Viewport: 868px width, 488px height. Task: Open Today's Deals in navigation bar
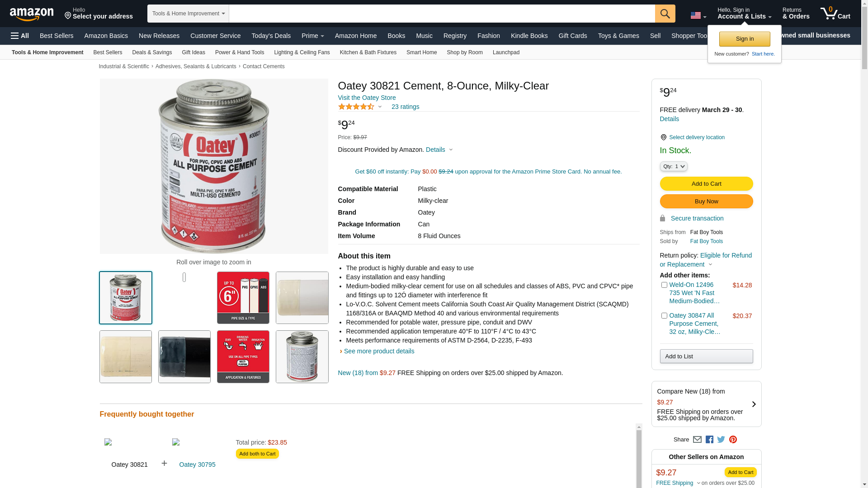pyautogui.click(x=271, y=36)
